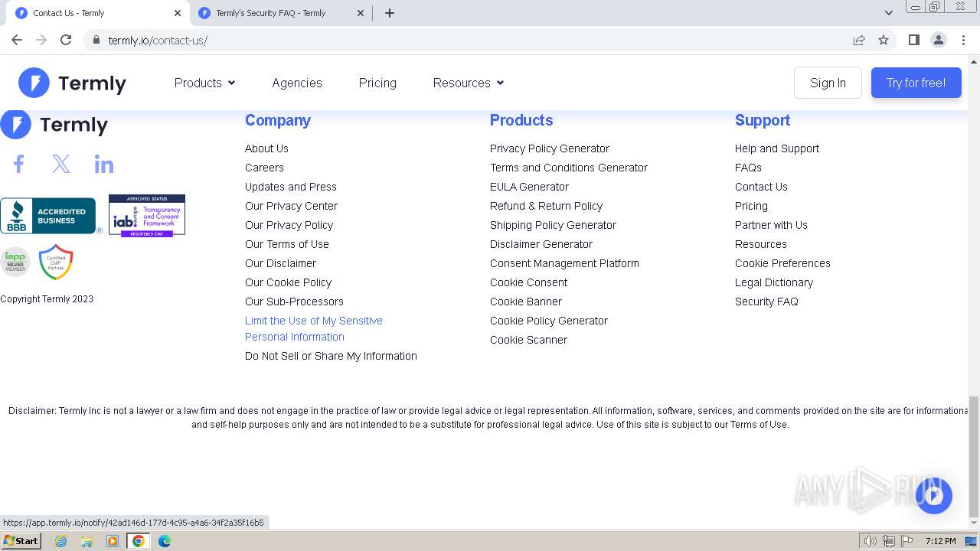Switch to the Contact Us - Termly tab
Viewport: 980px width, 551px height.
click(97, 13)
